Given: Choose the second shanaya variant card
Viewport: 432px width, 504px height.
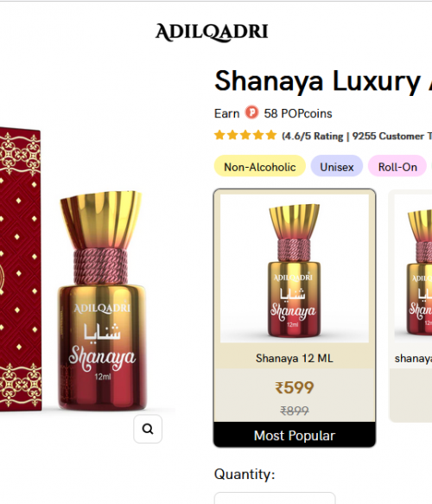Looking at the screenshot, I should pyautogui.click(x=410, y=306).
